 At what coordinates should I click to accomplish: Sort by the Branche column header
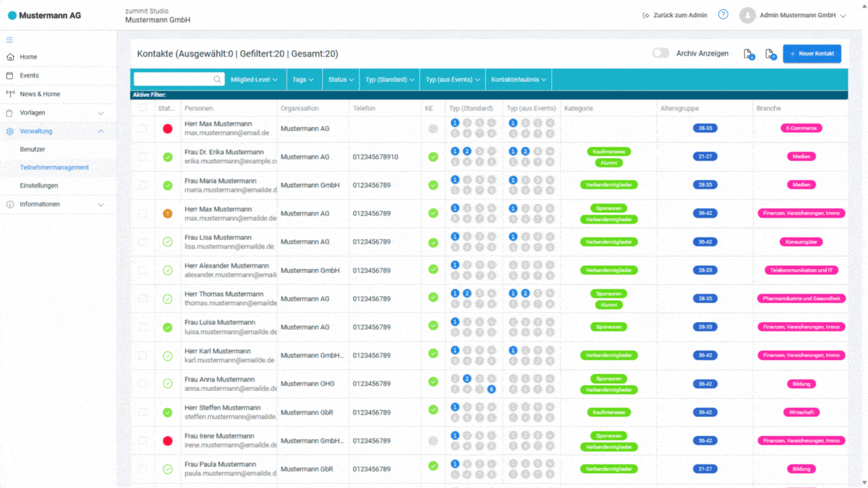769,108
